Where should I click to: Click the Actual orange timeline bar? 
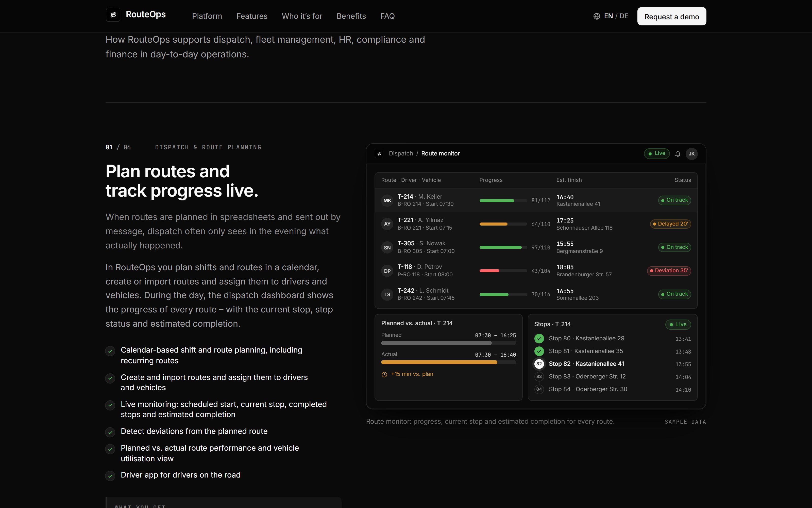click(448, 362)
